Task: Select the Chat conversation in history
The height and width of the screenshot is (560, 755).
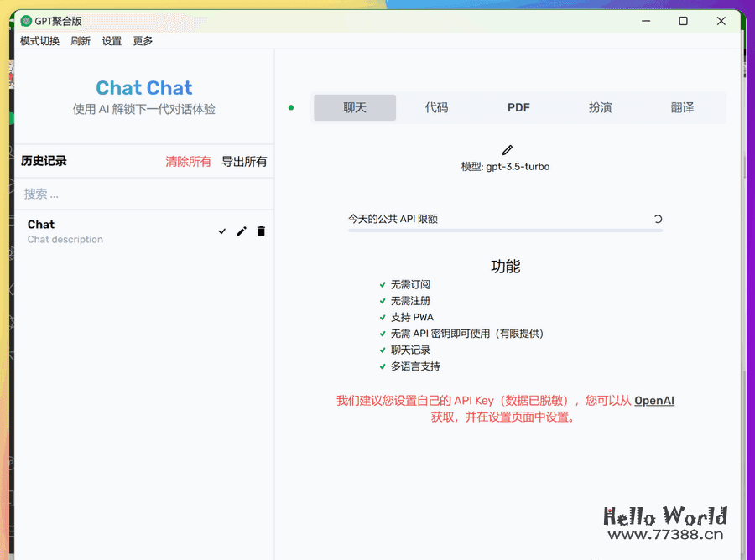Action: (x=144, y=231)
